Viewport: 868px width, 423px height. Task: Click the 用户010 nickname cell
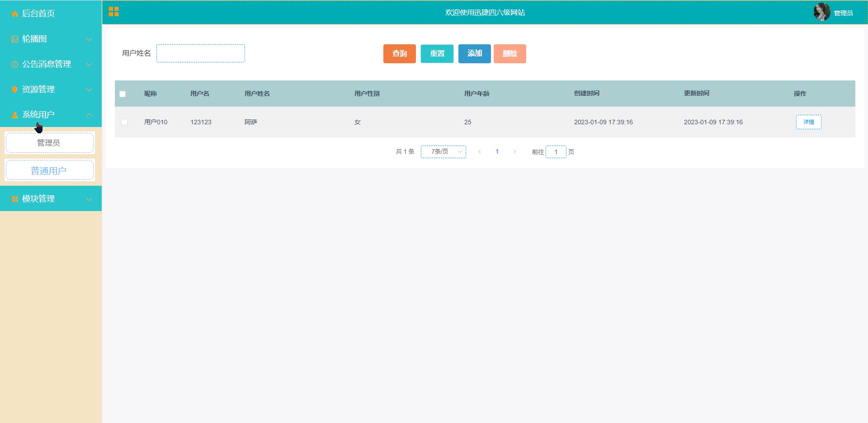(x=156, y=122)
